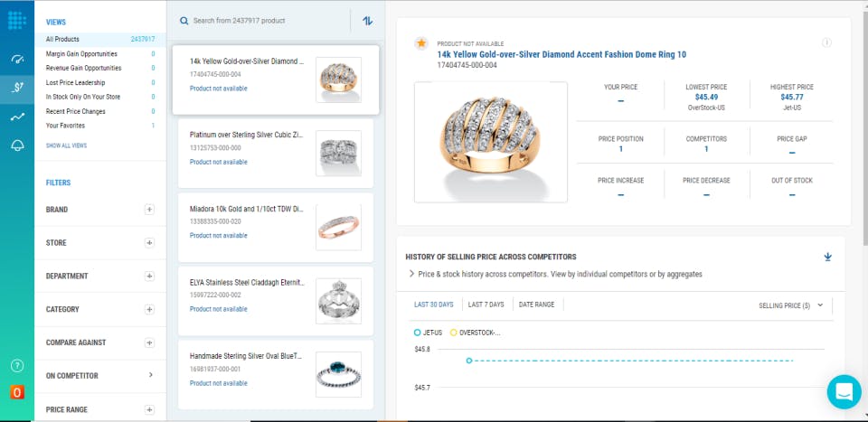
Task: Toggle the JET-US series in chart legend
Action: [429, 332]
